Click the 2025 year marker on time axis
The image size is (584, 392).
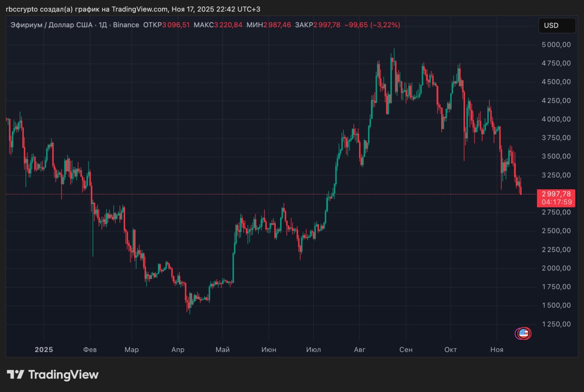coord(44,350)
